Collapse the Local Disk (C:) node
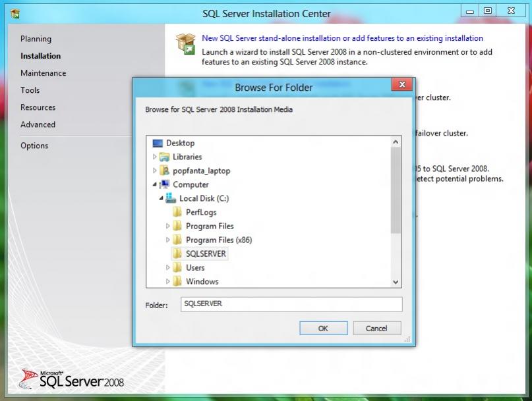This screenshot has height=401, width=532. [161, 198]
